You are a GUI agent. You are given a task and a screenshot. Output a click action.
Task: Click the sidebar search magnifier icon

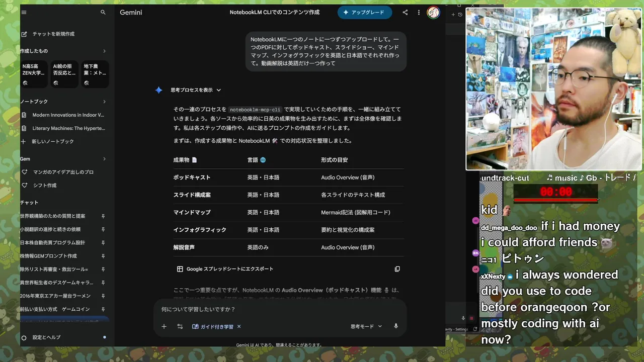[x=103, y=12]
